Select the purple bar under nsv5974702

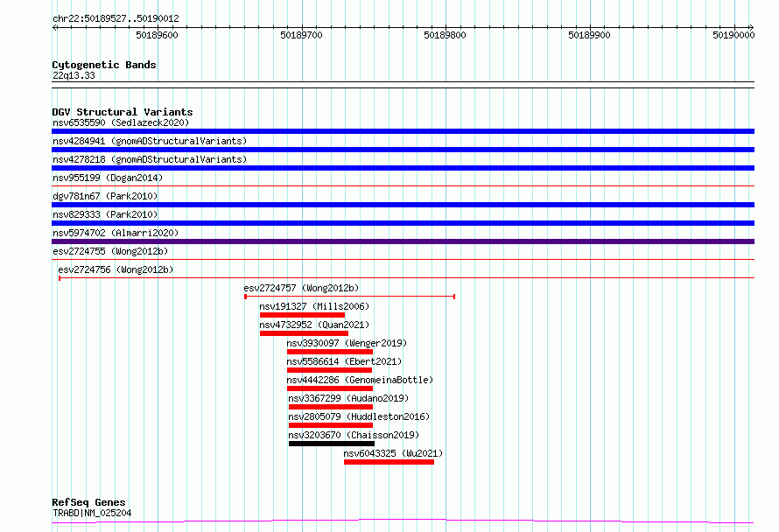coord(403,241)
